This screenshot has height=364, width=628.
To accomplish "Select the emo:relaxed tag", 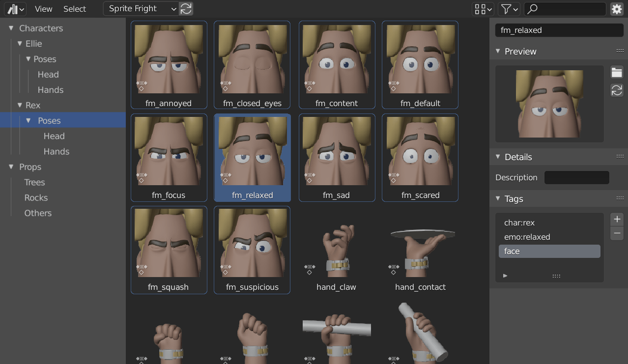I will [527, 237].
